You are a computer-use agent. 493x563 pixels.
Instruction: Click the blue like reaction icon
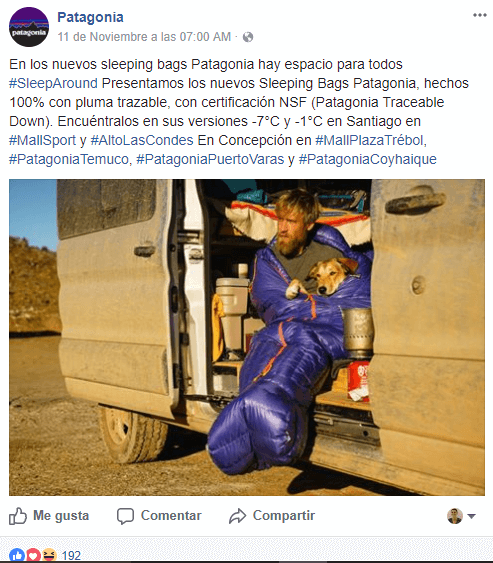tap(17, 555)
